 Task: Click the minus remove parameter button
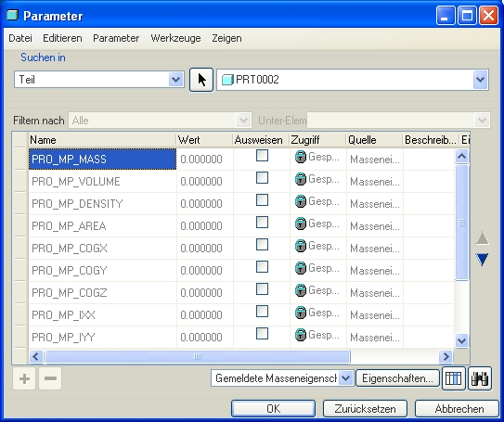point(50,378)
